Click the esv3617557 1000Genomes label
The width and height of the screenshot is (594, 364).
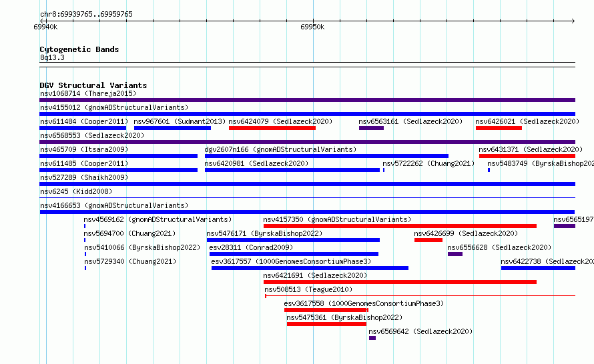click(x=291, y=261)
